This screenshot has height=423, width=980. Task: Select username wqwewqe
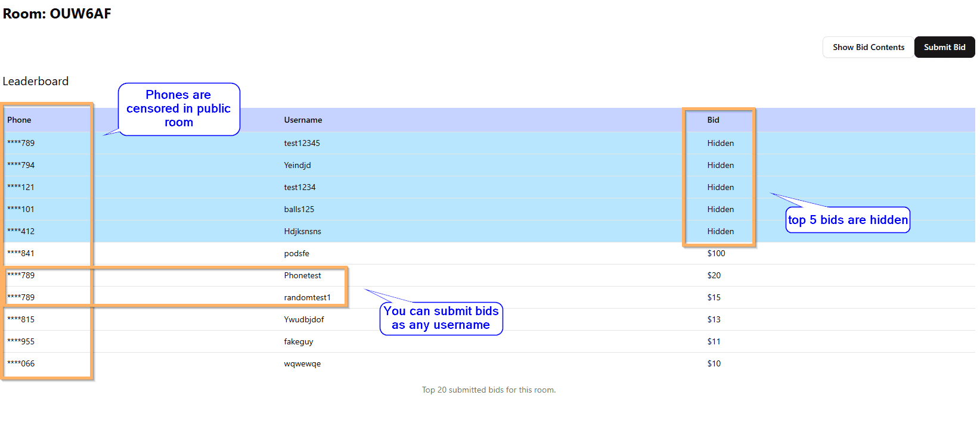pos(302,363)
